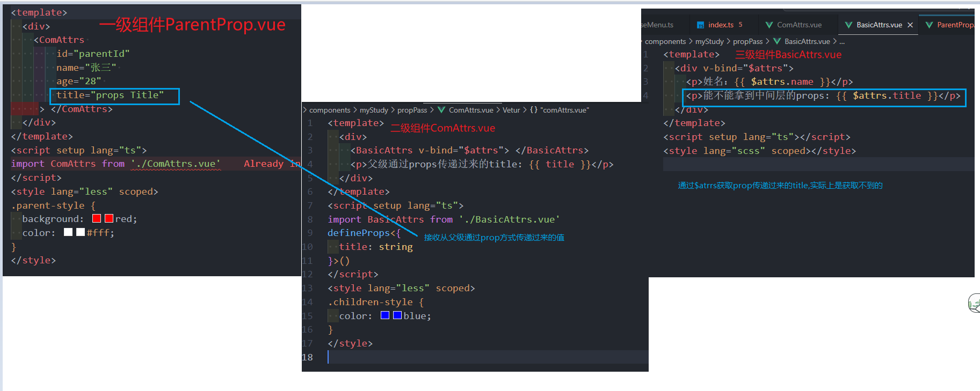Click the title="props Title" attribute line
This screenshot has width=980, height=391.
[x=110, y=95]
